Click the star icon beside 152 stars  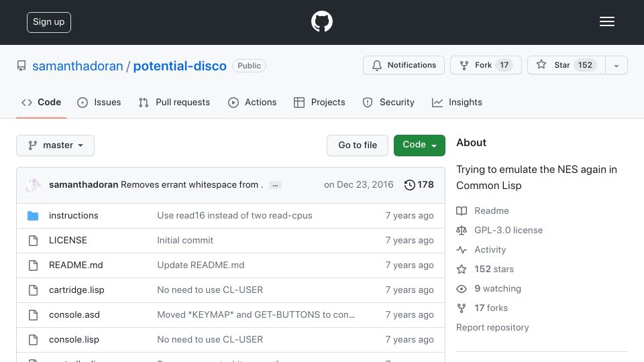(x=462, y=269)
